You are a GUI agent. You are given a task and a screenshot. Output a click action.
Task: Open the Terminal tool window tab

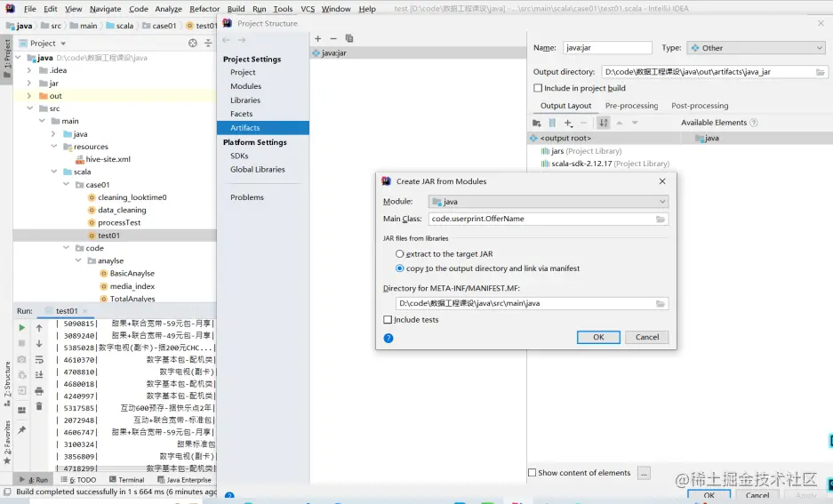click(x=126, y=480)
